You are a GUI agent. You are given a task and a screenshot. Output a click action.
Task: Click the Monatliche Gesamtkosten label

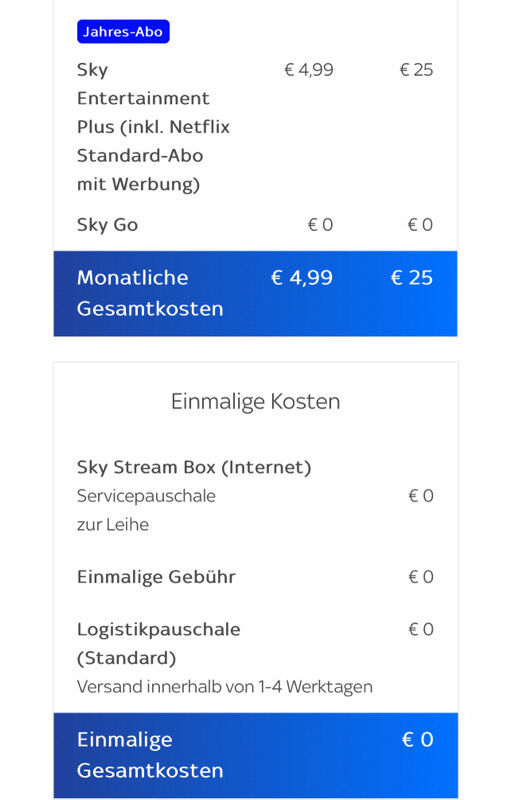[150, 293]
